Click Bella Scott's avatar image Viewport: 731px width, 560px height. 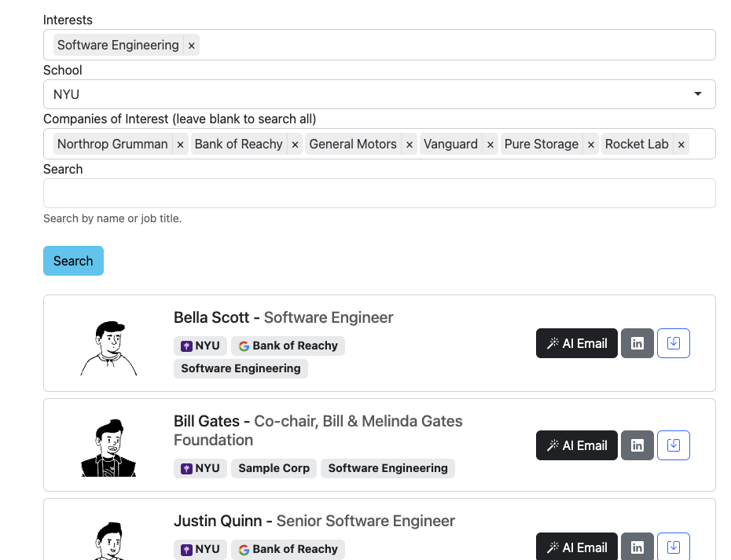108,348
